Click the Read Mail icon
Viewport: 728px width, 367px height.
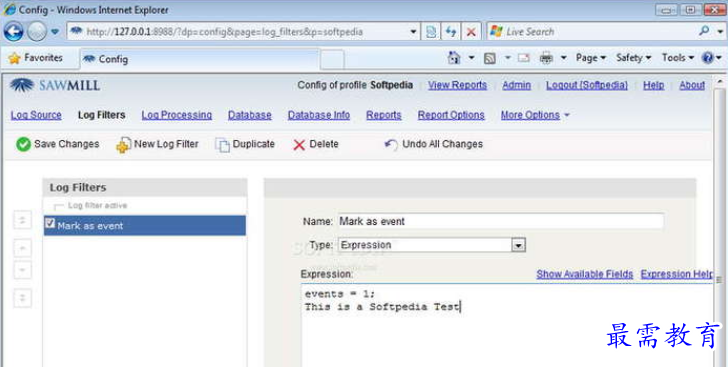[x=524, y=58]
